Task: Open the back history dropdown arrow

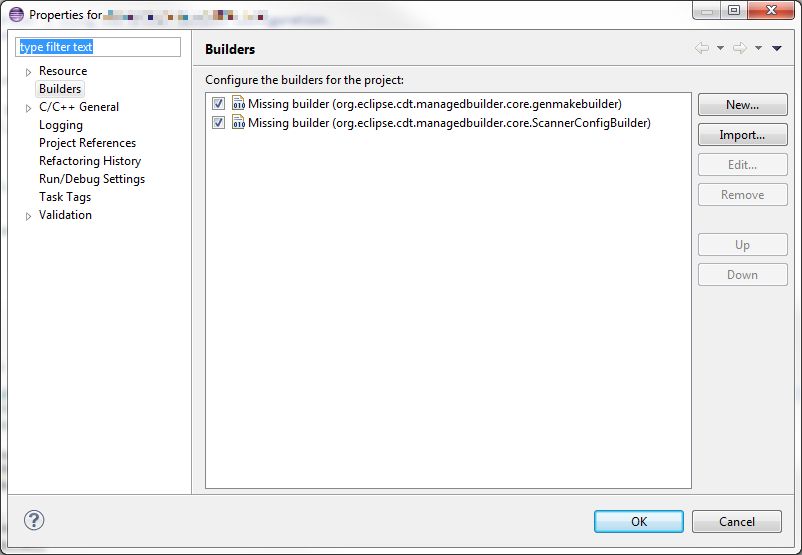Action: [x=720, y=48]
